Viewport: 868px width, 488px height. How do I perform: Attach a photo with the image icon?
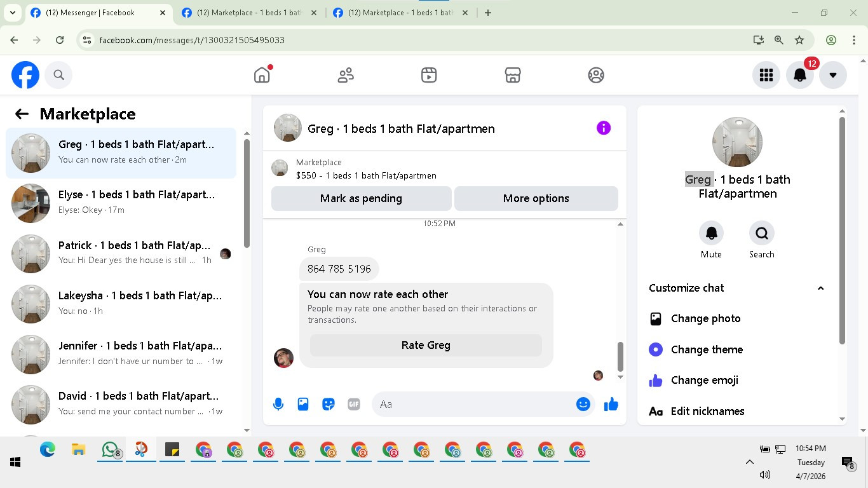pos(303,404)
